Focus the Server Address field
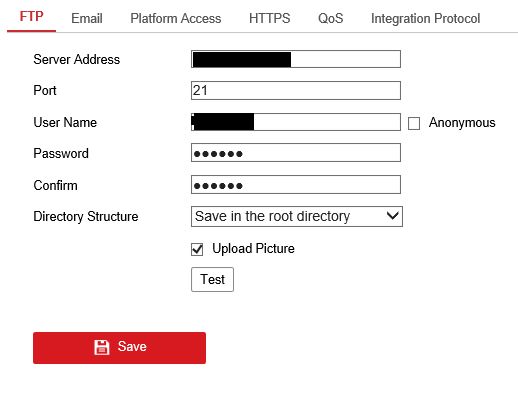Screen dimensions: 518x419 (x=296, y=59)
